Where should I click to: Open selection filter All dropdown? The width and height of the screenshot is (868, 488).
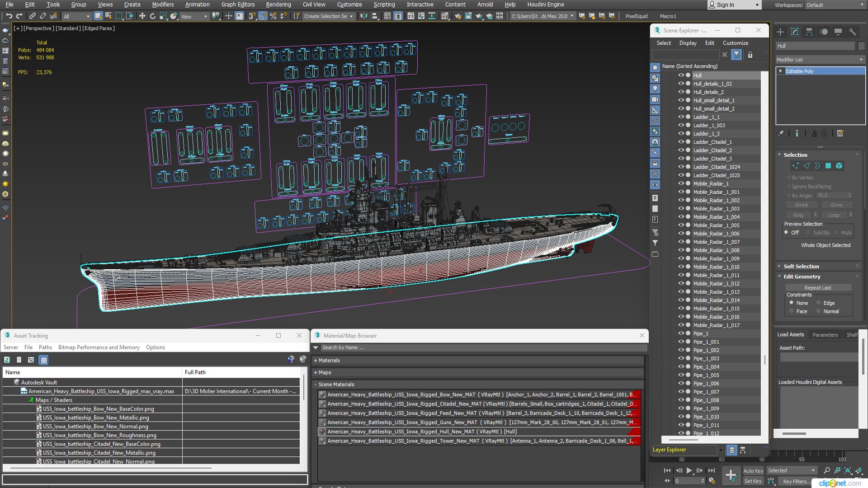(x=77, y=16)
